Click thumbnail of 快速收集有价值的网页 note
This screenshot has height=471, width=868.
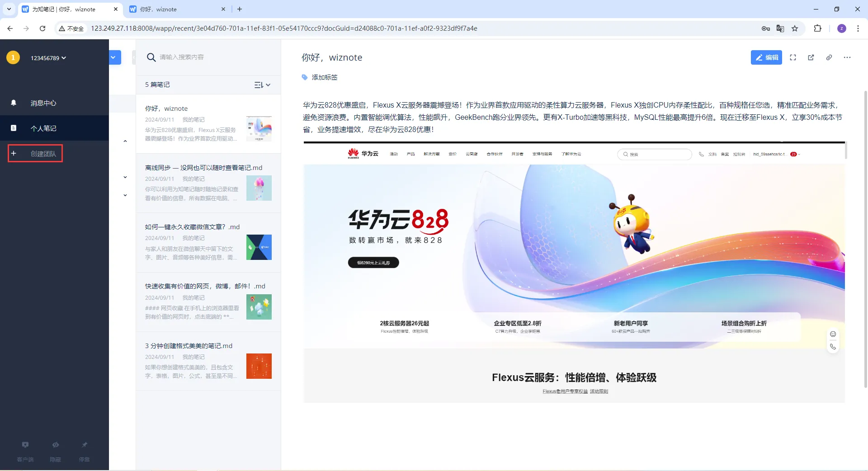coord(259,307)
